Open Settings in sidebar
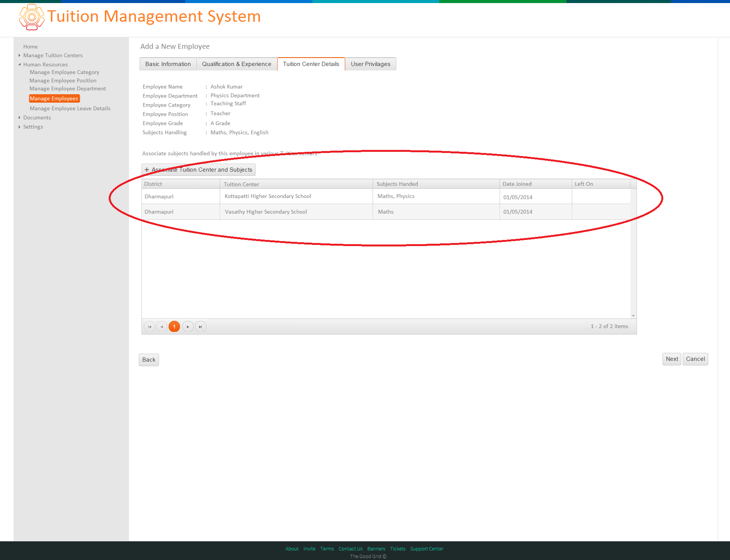 [x=33, y=127]
